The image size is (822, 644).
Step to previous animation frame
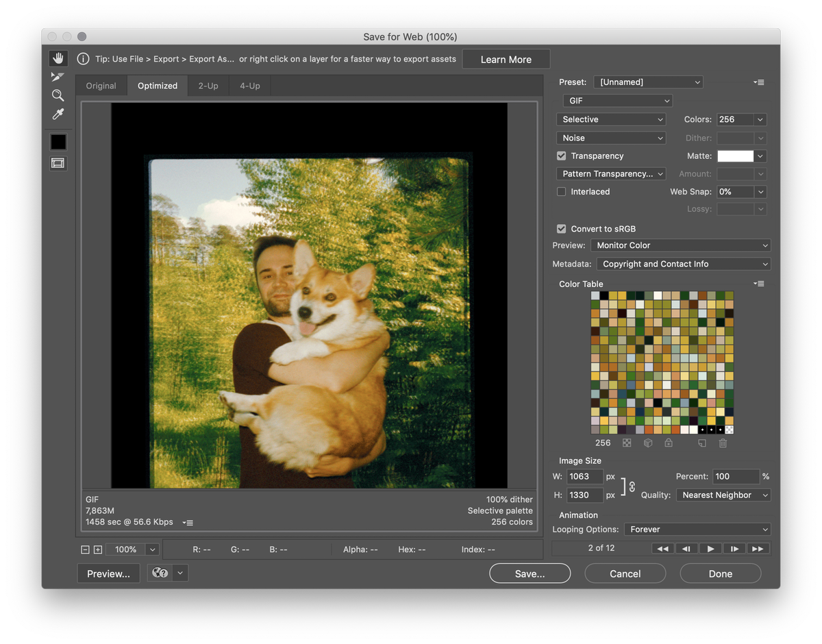[686, 549]
